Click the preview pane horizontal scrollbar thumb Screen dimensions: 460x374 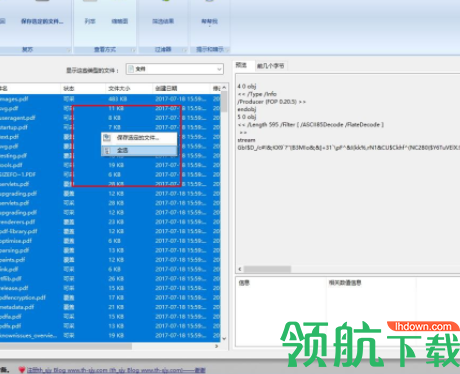click(x=267, y=269)
